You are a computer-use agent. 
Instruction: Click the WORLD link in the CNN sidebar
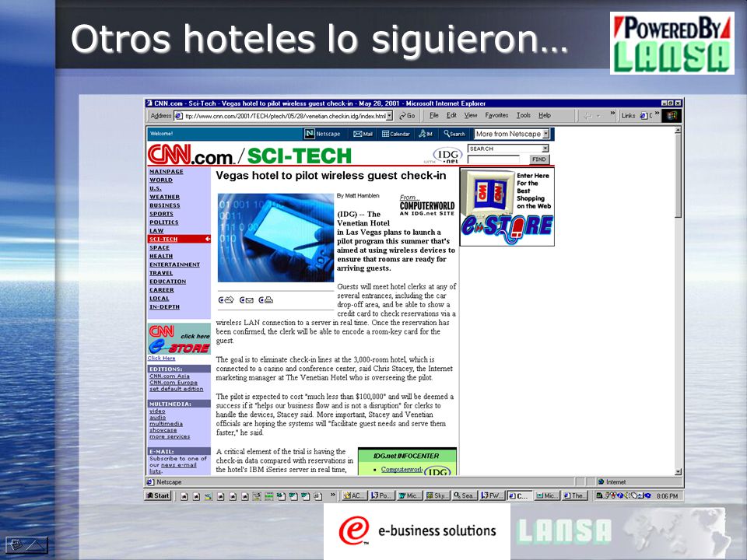coord(161,180)
